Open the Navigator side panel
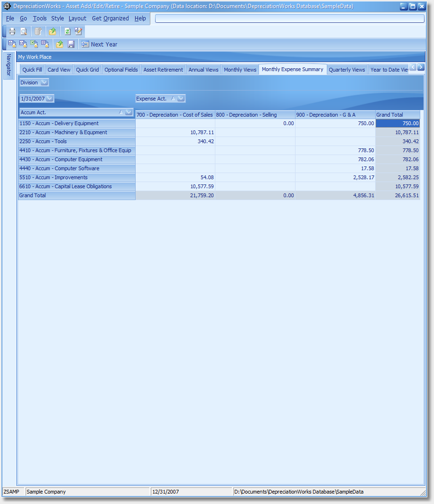434x504 pixels. coord(9,65)
